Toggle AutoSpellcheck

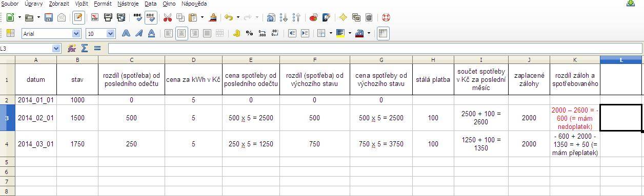pyautogui.click(x=151, y=17)
